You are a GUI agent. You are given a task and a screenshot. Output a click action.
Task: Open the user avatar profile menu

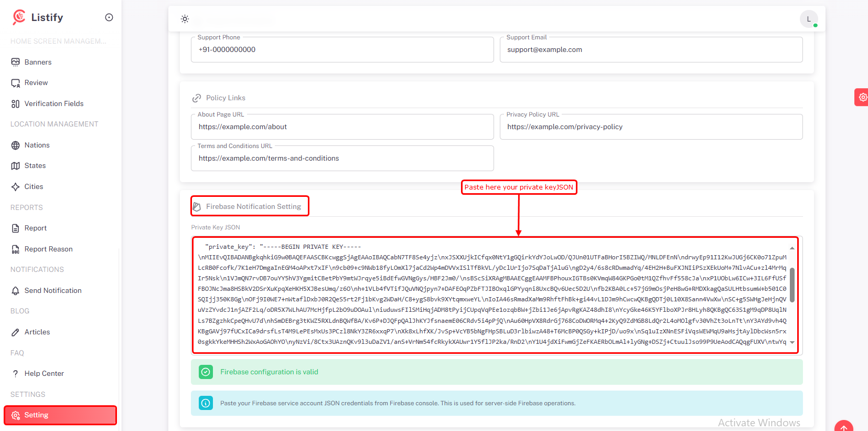[x=808, y=19]
